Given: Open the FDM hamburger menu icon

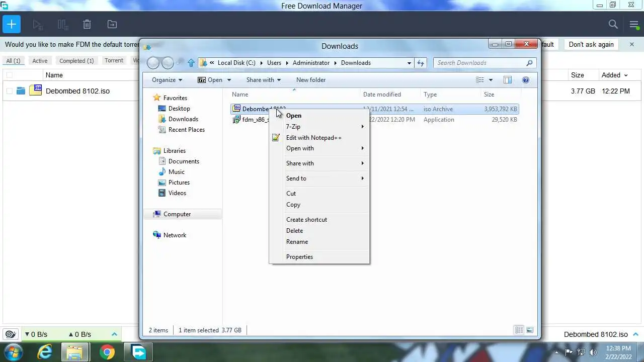Looking at the screenshot, I should tap(634, 24).
